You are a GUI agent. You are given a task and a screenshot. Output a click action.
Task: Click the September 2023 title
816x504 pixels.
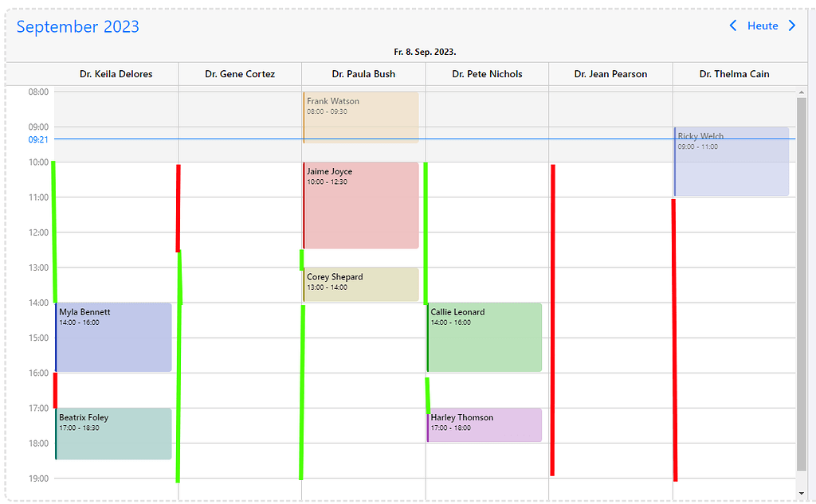77,26
